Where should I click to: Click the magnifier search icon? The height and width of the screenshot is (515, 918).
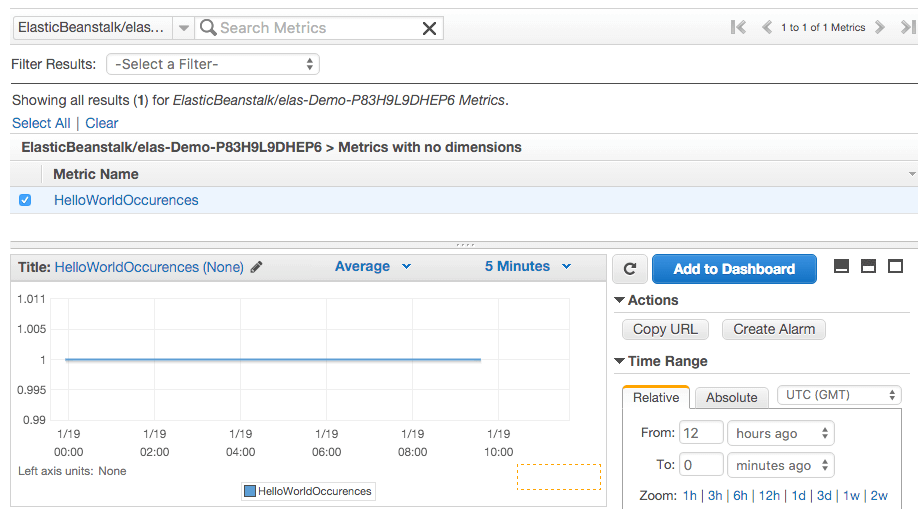(208, 27)
